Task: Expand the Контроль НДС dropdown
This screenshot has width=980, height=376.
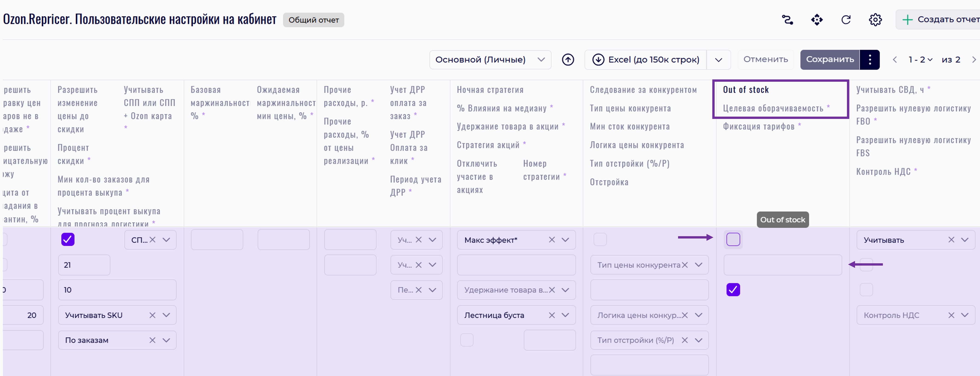Action: click(x=964, y=315)
